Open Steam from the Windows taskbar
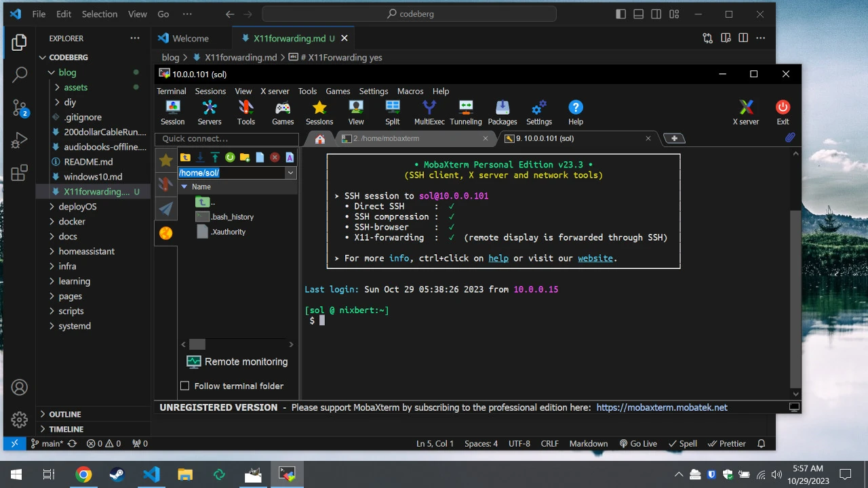The height and width of the screenshot is (488, 868). (117, 474)
